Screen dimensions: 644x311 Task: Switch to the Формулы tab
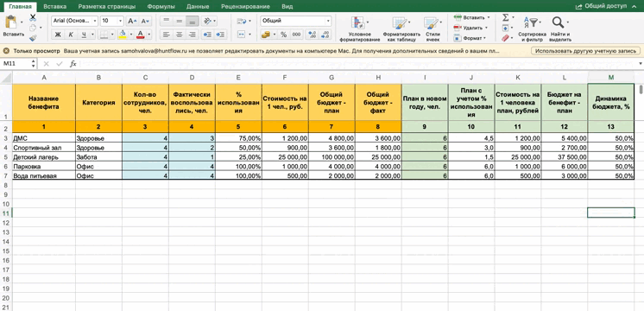point(161,7)
